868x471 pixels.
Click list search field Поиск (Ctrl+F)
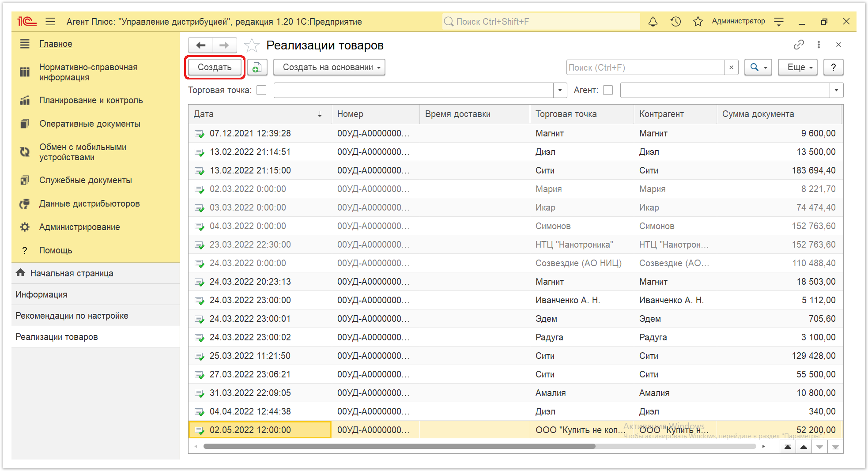click(645, 67)
